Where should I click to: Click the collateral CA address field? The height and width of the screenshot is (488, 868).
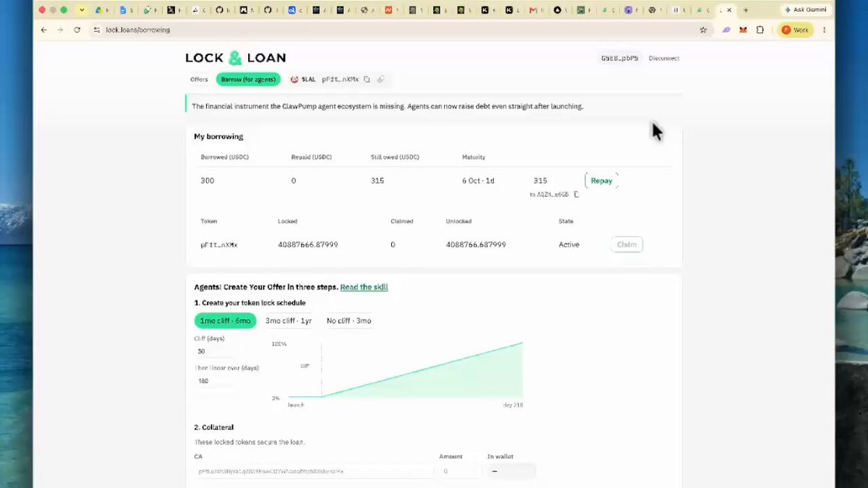tap(314, 471)
